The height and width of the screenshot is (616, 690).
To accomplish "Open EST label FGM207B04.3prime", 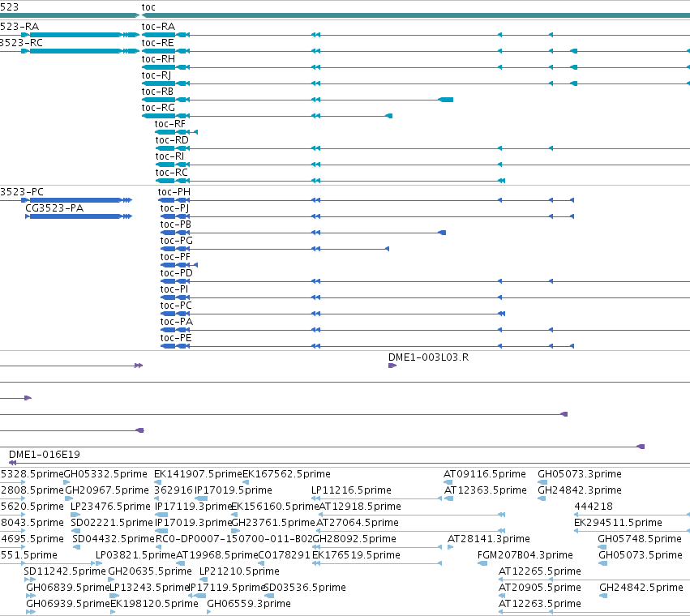I will 525,555.
